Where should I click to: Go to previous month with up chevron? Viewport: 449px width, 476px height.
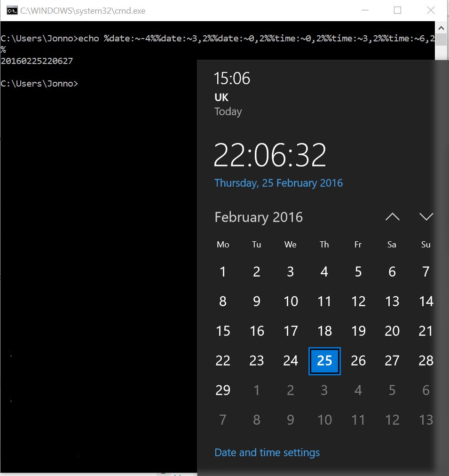click(392, 217)
